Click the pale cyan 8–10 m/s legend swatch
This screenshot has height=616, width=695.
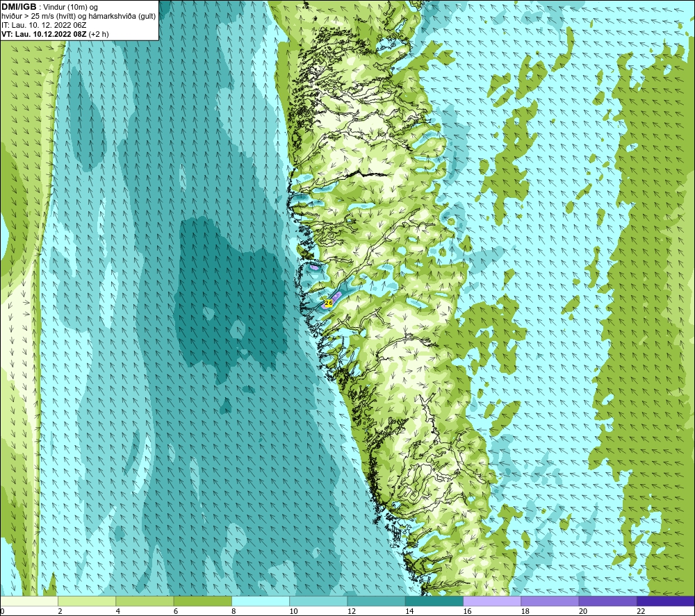[261, 601]
